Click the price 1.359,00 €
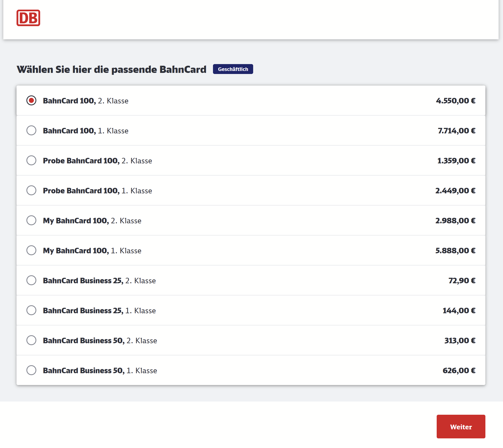 [x=456, y=161]
